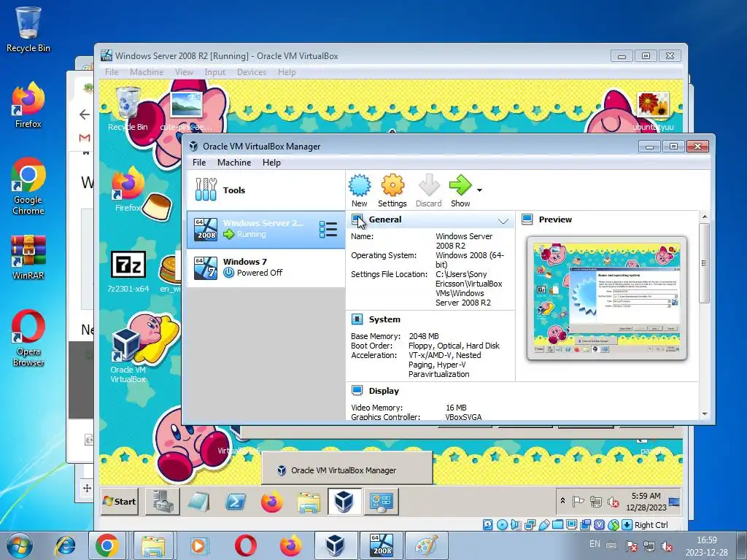Show hidden icons in guest system tray
This screenshot has height=560, width=747.
562,501
